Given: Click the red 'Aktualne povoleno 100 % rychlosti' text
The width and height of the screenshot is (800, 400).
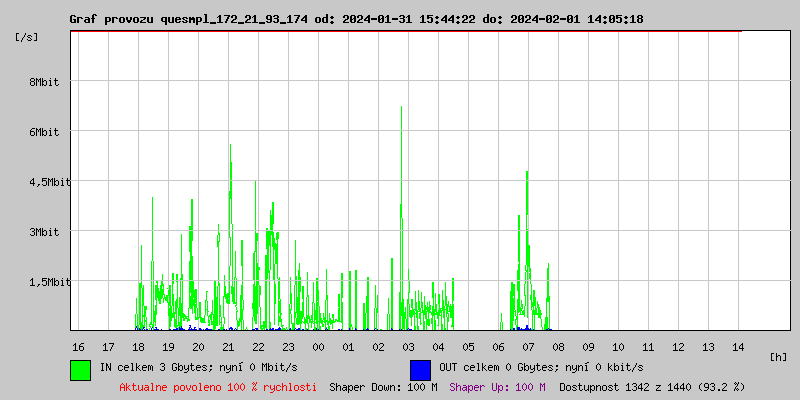Looking at the screenshot, I should [x=217, y=386].
